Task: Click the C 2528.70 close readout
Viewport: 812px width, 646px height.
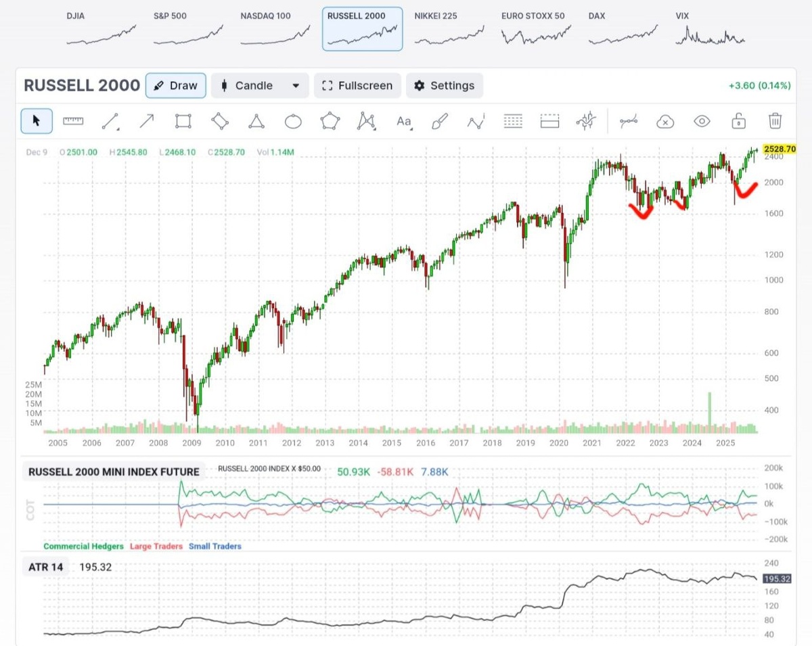Action: point(227,152)
